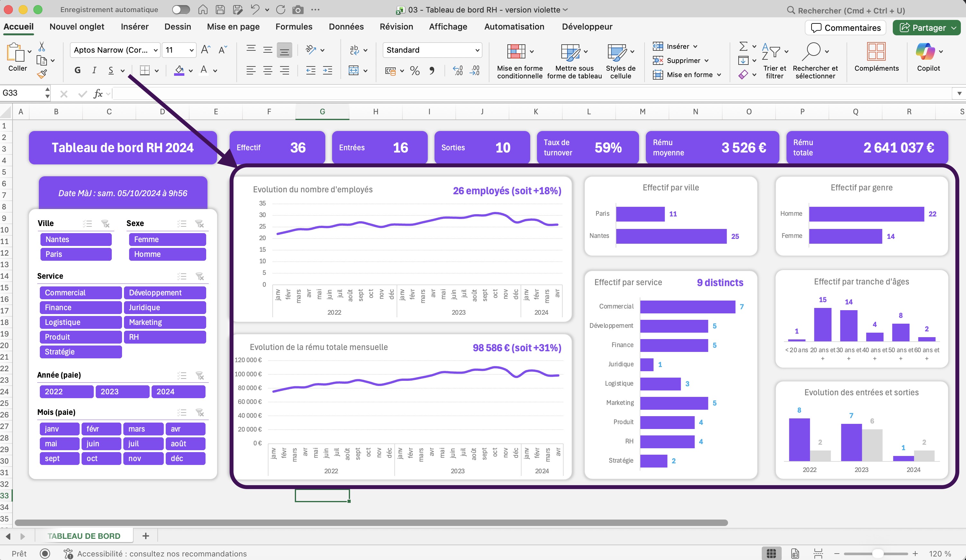This screenshot has height=560, width=966.
Task: Open the font size dropdown
Action: click(191, 50)
